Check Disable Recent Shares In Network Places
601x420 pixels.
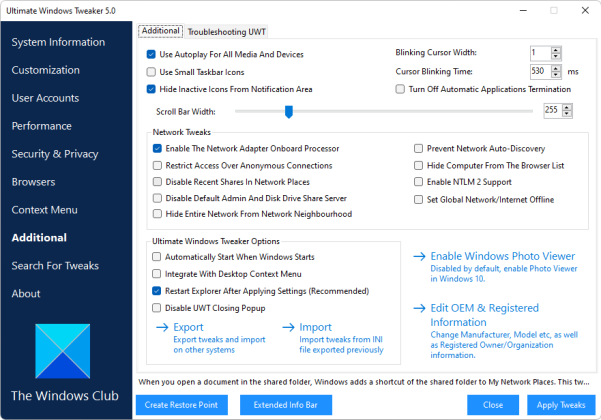click(x=157, y=182)
